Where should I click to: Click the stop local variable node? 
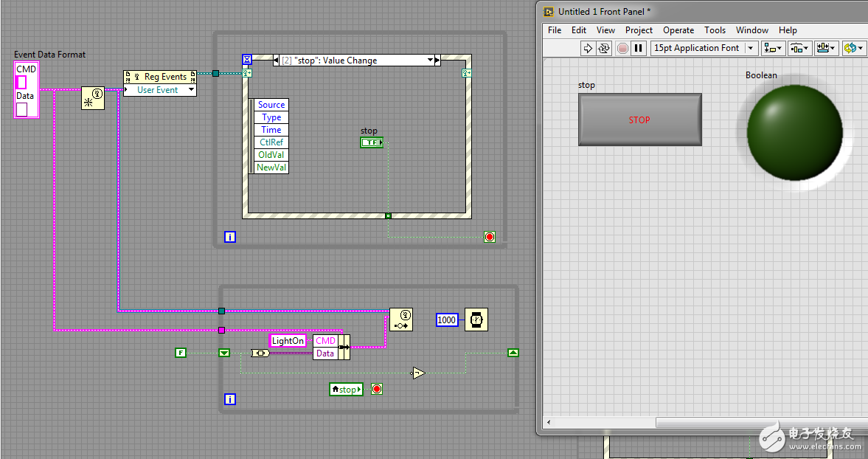(x=346, y=389)
